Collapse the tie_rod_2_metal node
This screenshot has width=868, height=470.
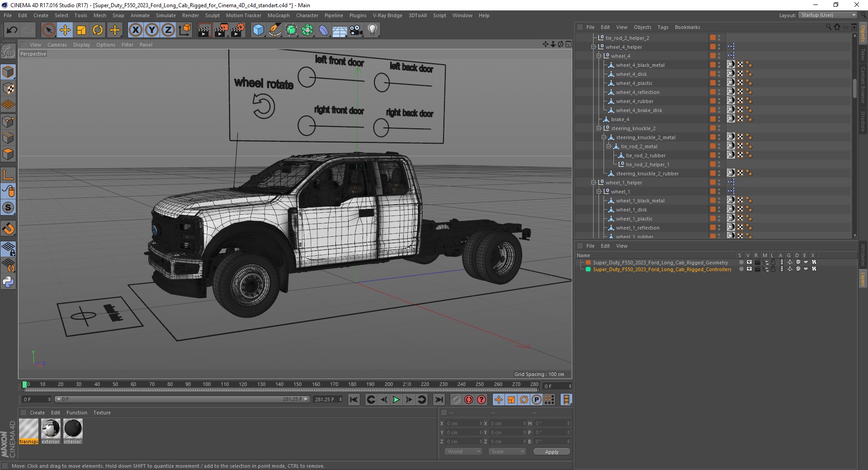click(609, 146)
